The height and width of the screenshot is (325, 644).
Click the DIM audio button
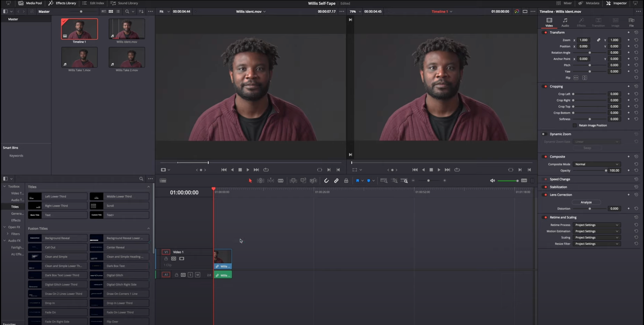[524, 181]
